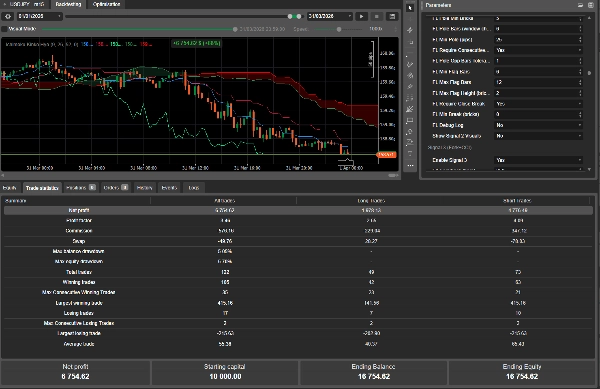Image resolution: width=600 pixels, height=389 pixels.
Task: Open Show Signal 2 Visuals dropdown
Action: point(538,136)
